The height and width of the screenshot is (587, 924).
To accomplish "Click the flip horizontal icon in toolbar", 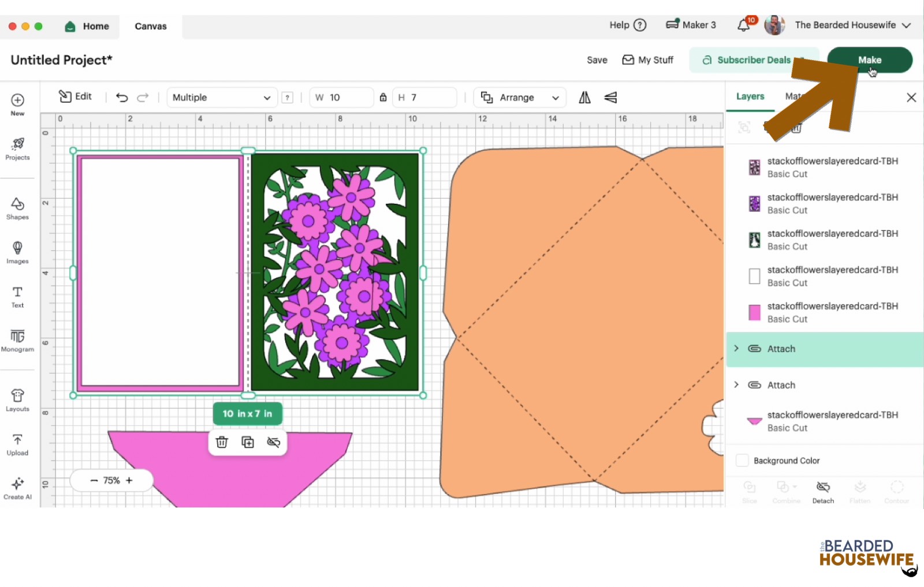I will coord(584,98).
